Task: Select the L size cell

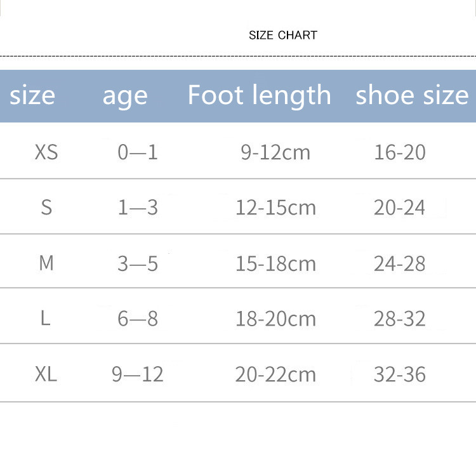Action: (x=46, y=319)
